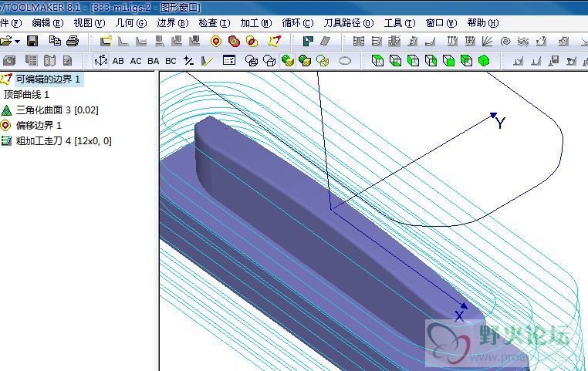Expand the open-file dropdown arrow

(x=17, y=41)
